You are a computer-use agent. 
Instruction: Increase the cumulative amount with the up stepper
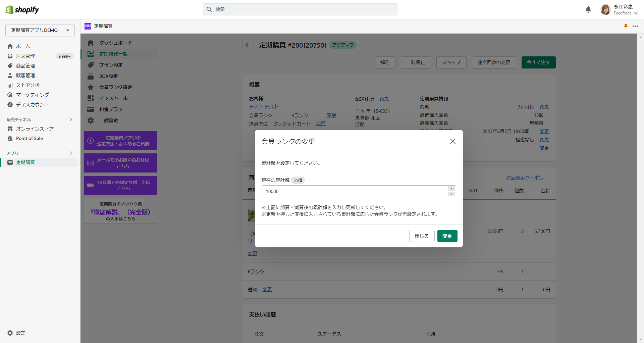pos(451,189)
